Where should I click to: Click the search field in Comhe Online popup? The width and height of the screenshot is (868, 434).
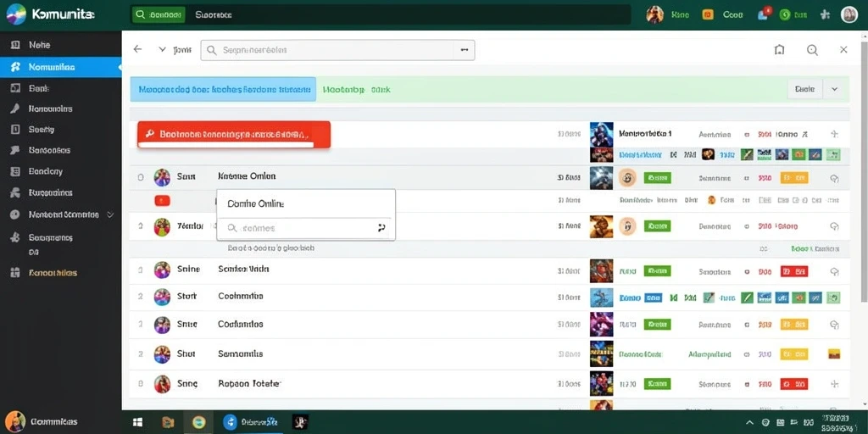(305, 227)
